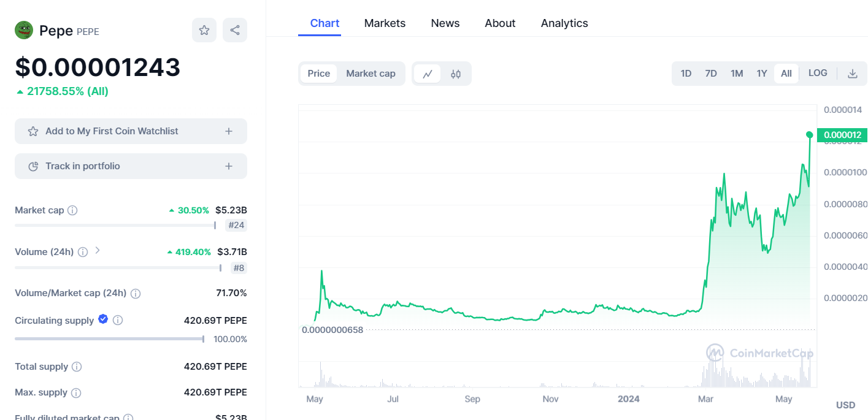868x420 pixels.
Task: Show the info tooltip for Volume (24h)
Action: pyautogui.click(x=83, y=252)
